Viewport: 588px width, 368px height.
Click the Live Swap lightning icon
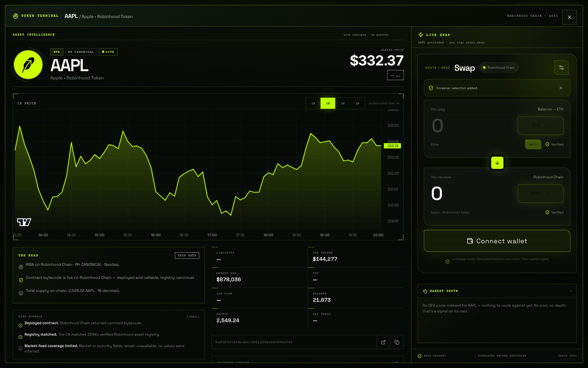click(421, 35)
